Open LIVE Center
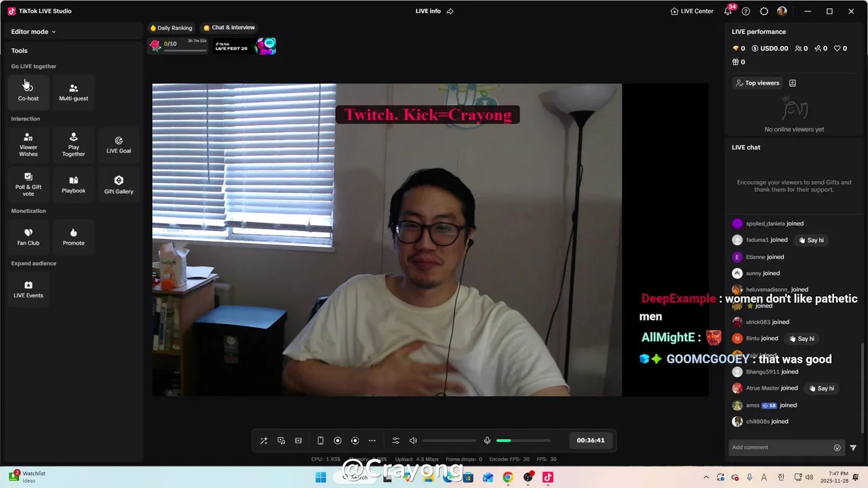The height and width of the screenshot is (488, 868). tap(692, 12)
